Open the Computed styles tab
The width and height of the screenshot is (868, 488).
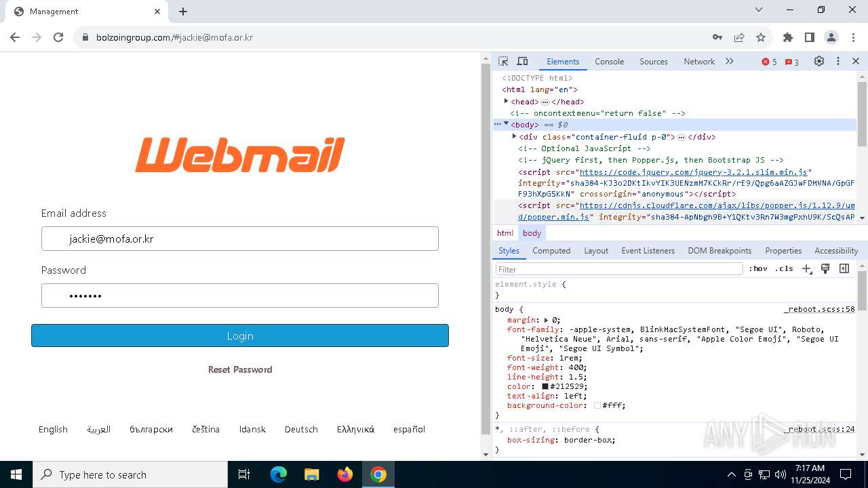[551, 250]
